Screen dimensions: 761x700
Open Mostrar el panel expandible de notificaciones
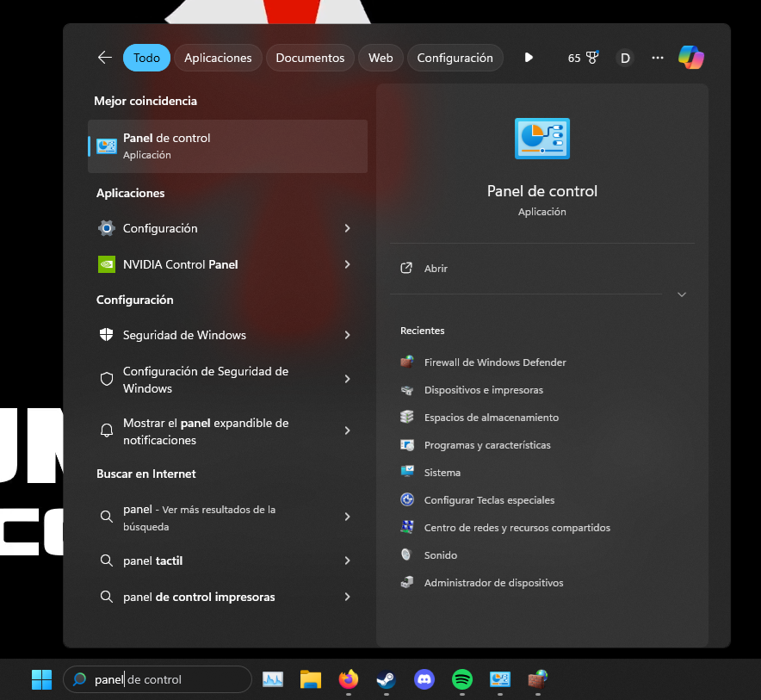pyautogui.click(x=227, y=431)
